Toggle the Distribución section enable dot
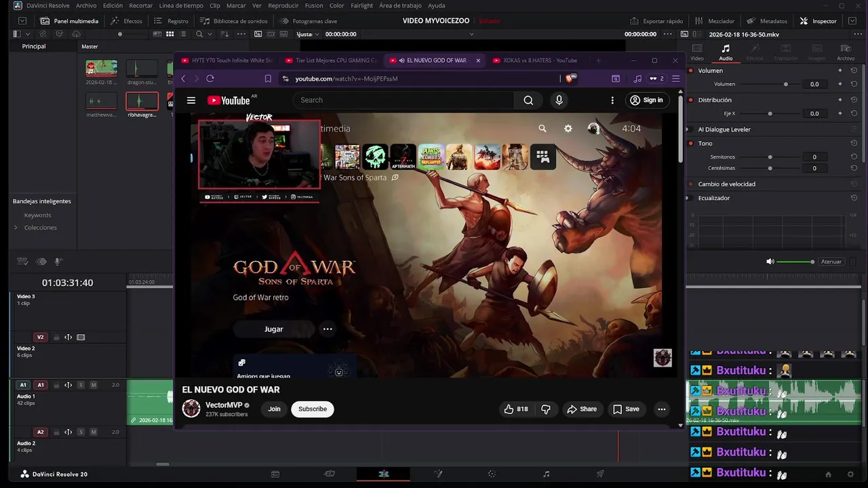The image size is (868, 488). 691,100
